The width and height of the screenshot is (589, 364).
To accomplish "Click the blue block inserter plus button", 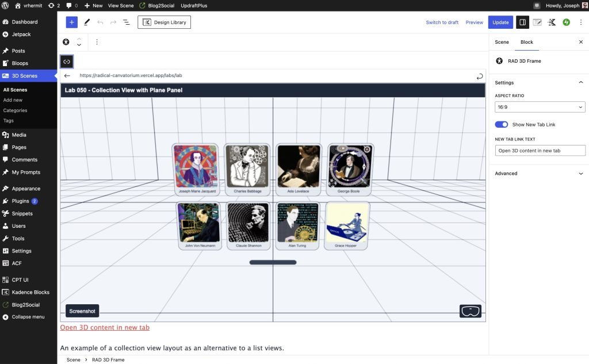I will point(71,22).
